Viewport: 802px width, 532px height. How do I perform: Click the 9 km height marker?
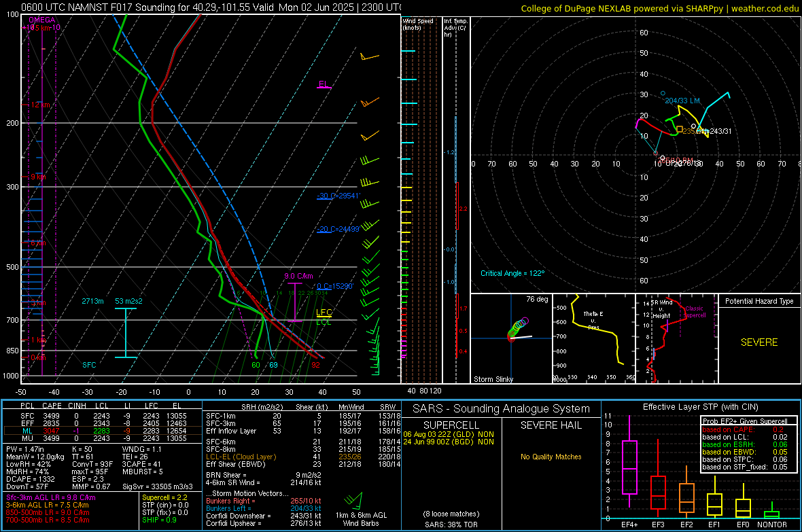tap(38, 177)
